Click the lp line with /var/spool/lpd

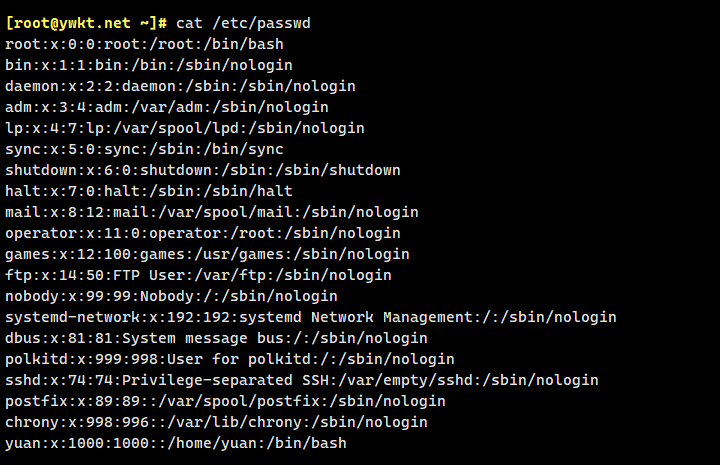click(185, 128)
